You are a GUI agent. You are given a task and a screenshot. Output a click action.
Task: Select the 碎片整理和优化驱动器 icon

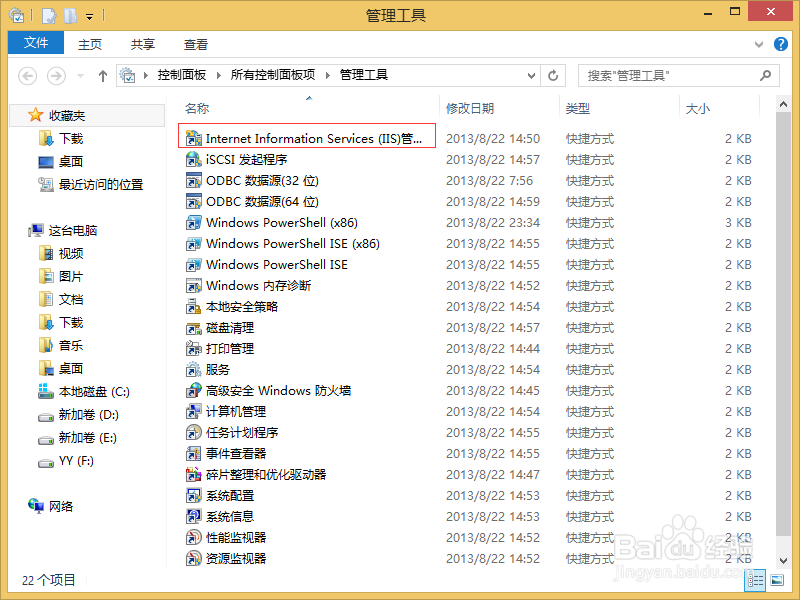[193, 474]
